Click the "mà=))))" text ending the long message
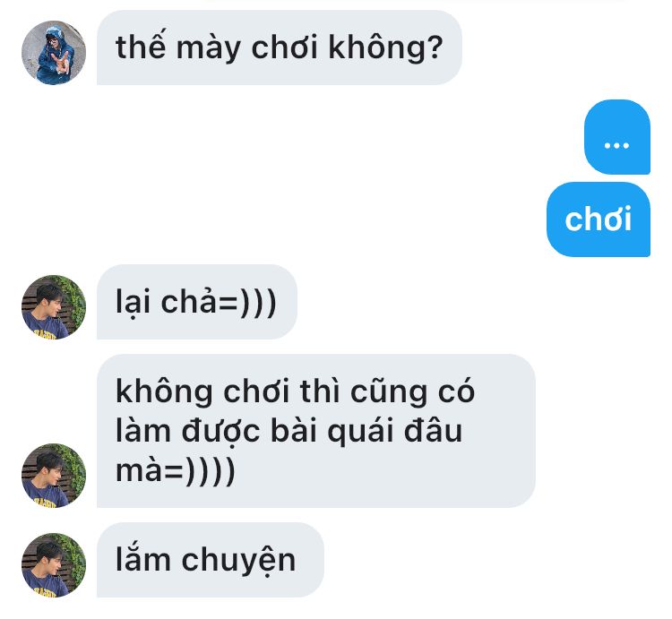This screenshot has height=619, width=672. 176,470
